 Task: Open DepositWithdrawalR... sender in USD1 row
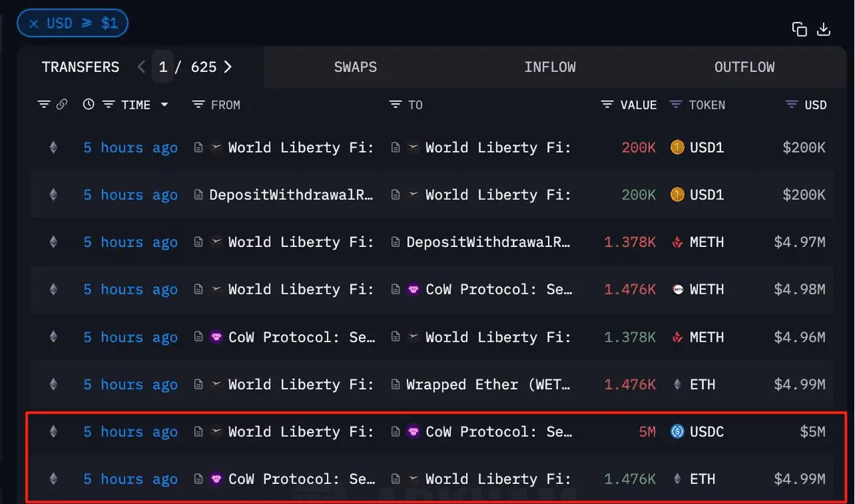click(291, 195)
